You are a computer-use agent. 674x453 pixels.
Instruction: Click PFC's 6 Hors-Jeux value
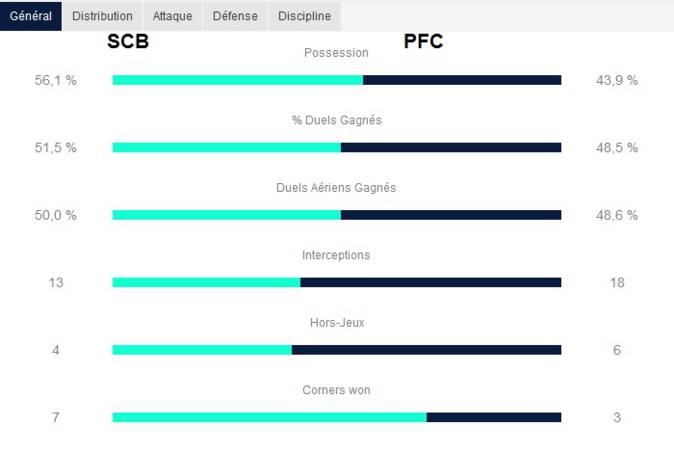pyautogui.click(x=617, y=350)
